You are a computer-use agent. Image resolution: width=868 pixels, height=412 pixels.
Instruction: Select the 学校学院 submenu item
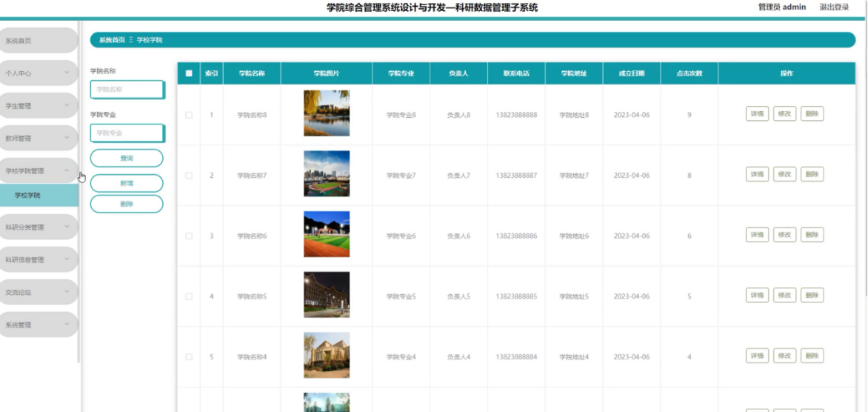point(39,196)
